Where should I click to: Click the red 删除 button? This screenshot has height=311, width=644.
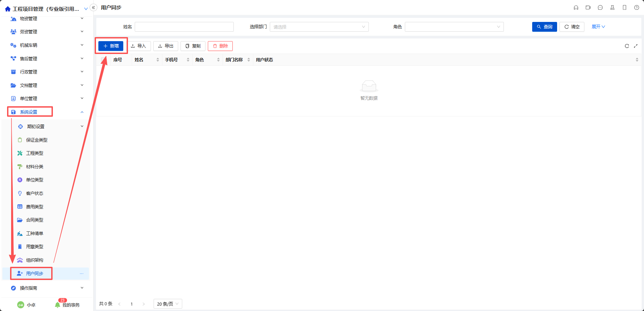(220, 46)
